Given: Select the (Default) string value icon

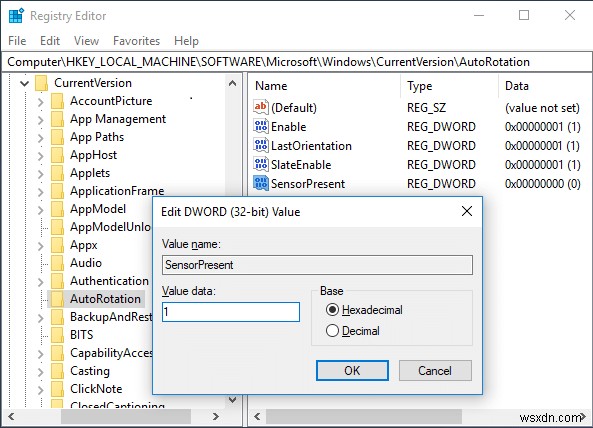Looking at the screenshot, I should [x=261, y=107].
